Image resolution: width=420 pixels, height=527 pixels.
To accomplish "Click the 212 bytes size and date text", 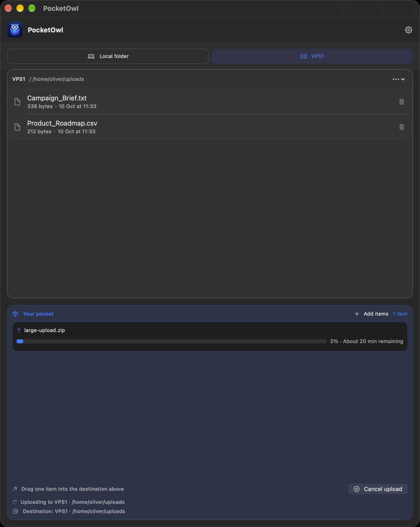I will point(61,131).
